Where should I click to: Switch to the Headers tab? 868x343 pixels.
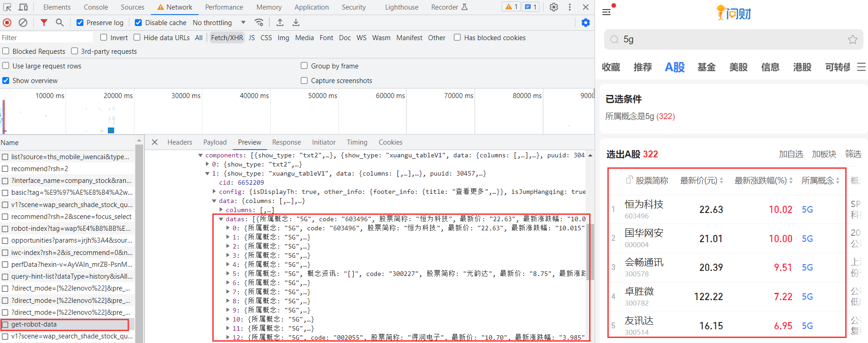pyautogui.click(x=180, y=142)
